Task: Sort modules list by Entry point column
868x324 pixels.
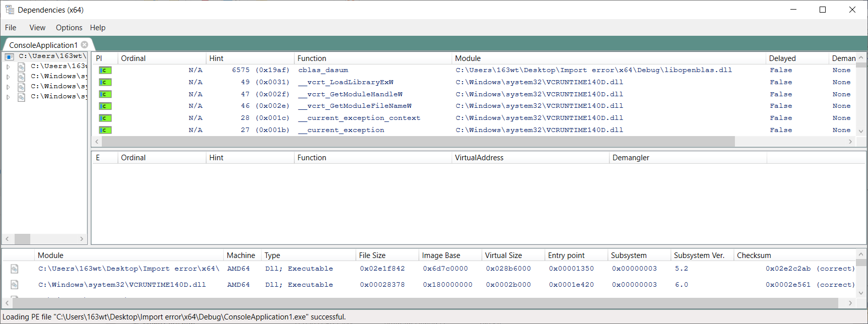Action: (576, 255)
